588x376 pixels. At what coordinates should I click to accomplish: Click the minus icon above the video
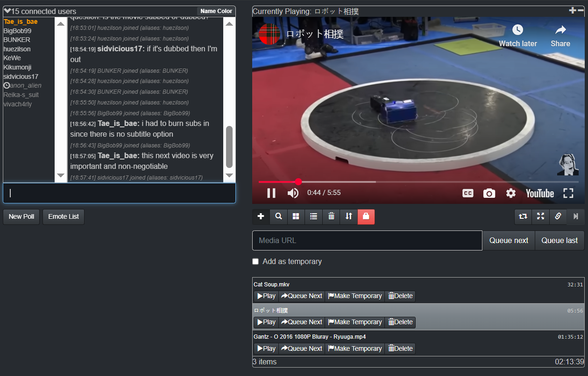pos(581,10)
